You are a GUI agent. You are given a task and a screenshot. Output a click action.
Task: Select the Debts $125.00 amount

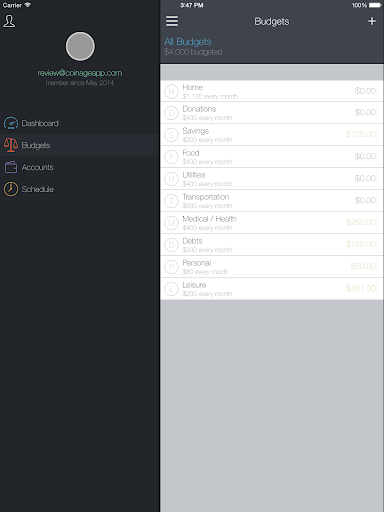(361, 244)
